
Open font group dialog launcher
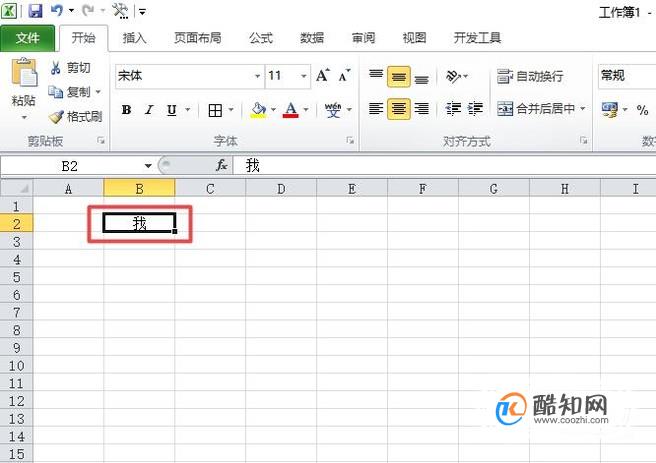click(350, 141)
